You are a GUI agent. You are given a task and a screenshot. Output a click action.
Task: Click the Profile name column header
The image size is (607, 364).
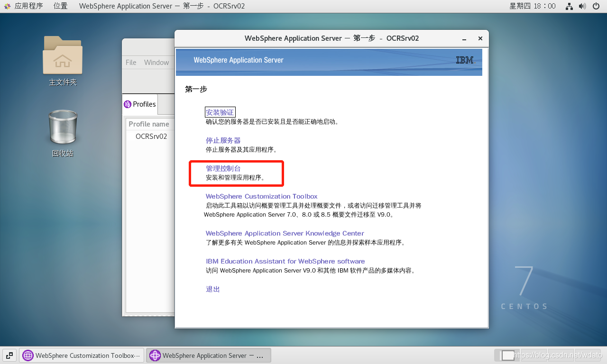(x=149, y=124)
